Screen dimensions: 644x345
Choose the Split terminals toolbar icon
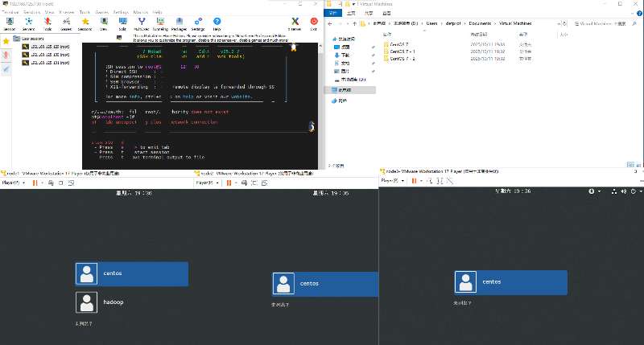(x=122, y=24)
